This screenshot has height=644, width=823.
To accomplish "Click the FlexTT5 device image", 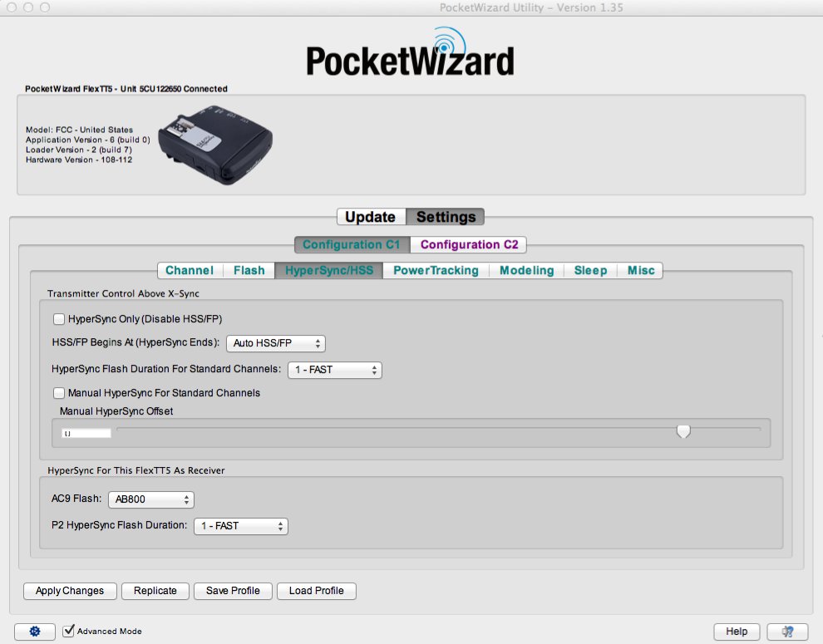I will click(x=217, y=144).
